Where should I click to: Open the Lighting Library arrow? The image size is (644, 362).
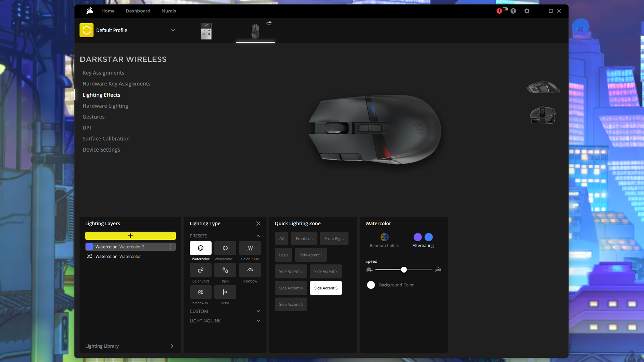pyautogui.click(x=172, y=346)
